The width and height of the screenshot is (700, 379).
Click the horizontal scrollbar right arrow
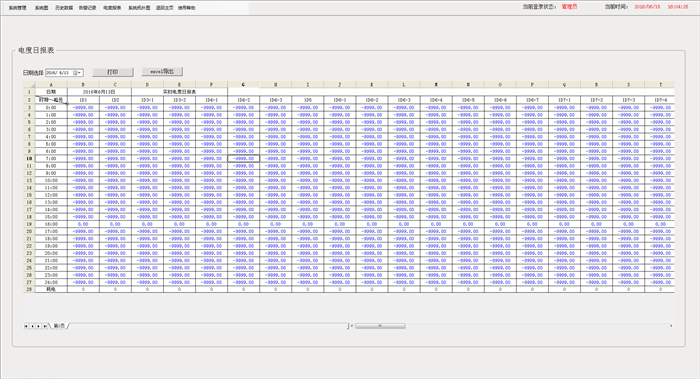pyautogui.click(x=671, y=326)
